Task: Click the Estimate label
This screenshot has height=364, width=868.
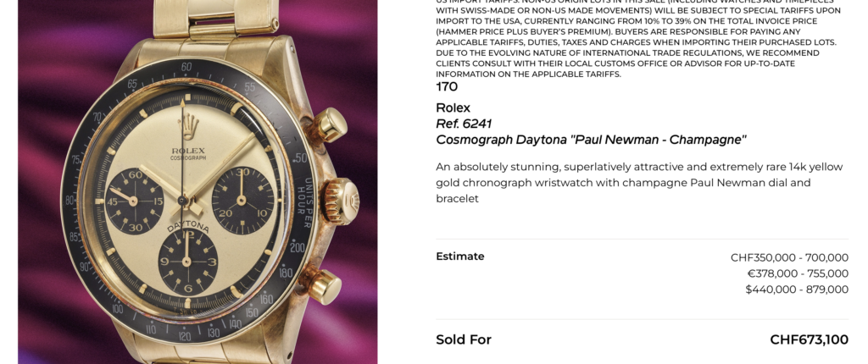Action: click(x=460, y=256)
